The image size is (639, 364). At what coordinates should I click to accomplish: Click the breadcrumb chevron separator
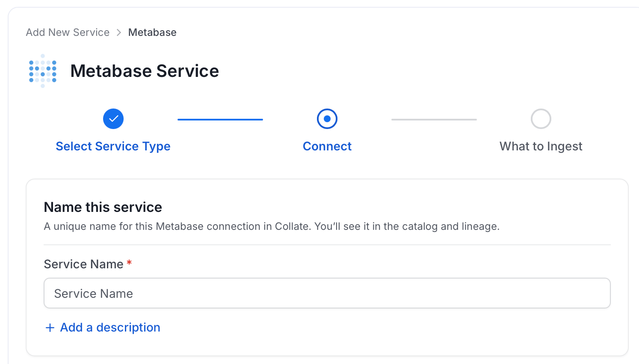click(x=119, y=32)
